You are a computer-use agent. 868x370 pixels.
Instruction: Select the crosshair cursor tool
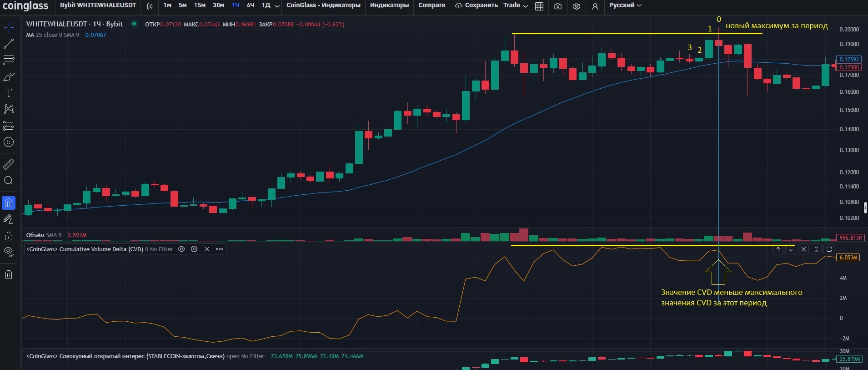click(9, 28)
